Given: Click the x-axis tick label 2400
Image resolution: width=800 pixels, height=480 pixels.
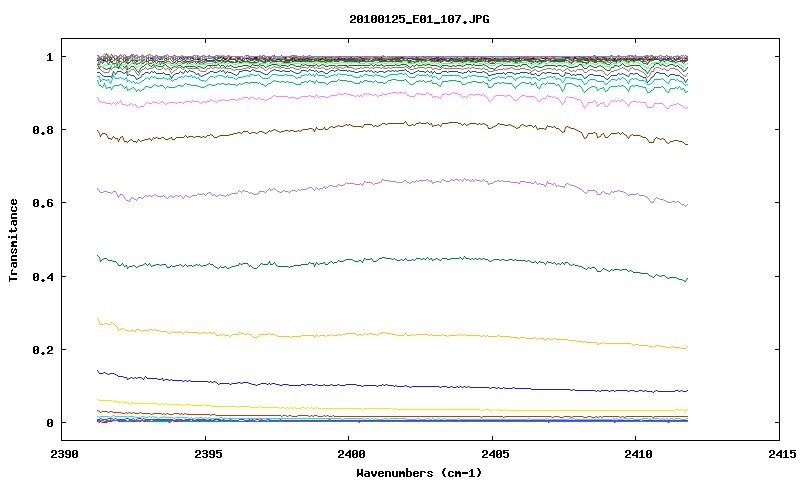Looking at the screenshot, I should (x=352, y=453).
